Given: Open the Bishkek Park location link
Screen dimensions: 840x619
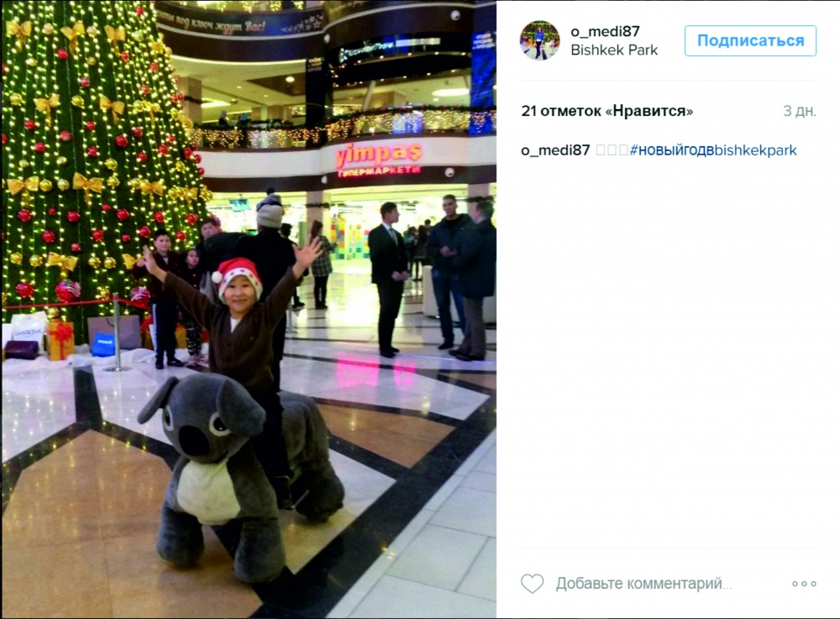Looking at the screenshot, I should [614, 50].
